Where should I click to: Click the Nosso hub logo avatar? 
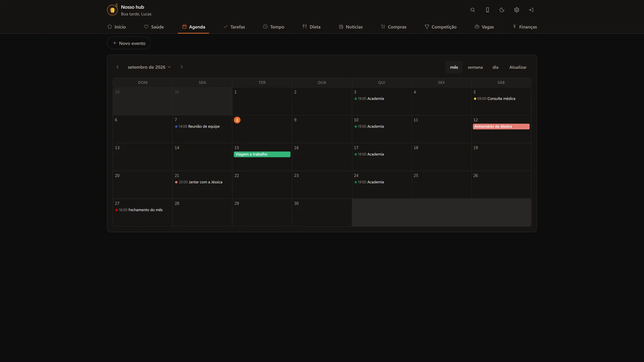click(112, 10)
